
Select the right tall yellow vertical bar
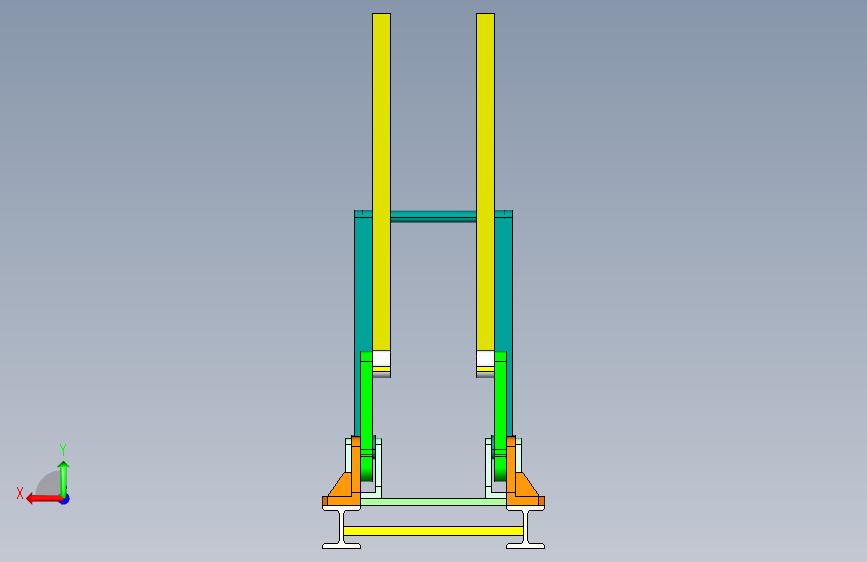coord(485,181)
